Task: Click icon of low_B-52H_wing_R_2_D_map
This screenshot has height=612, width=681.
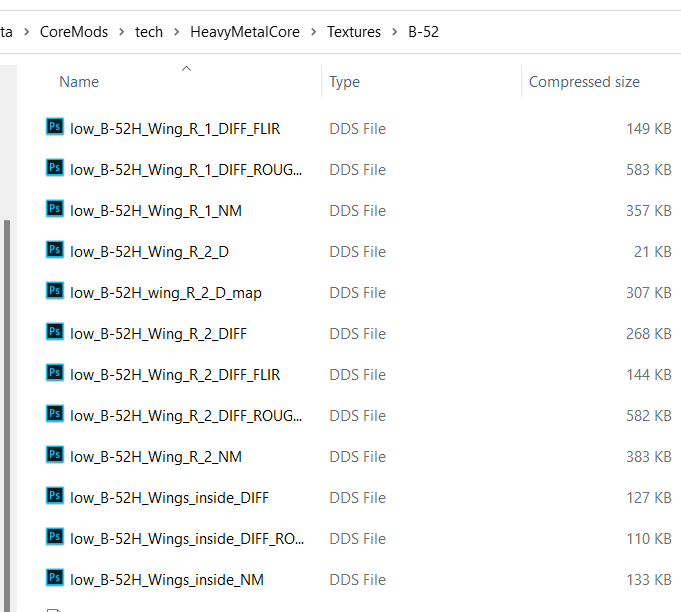Action: 55,291
